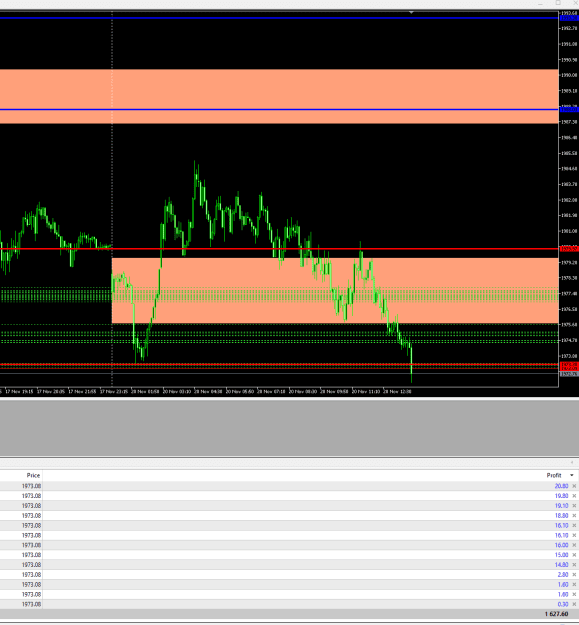Select price 1973.08 in the 0.30 profit row
Viewport: 579px width, 625px height.
click(31, 604)
